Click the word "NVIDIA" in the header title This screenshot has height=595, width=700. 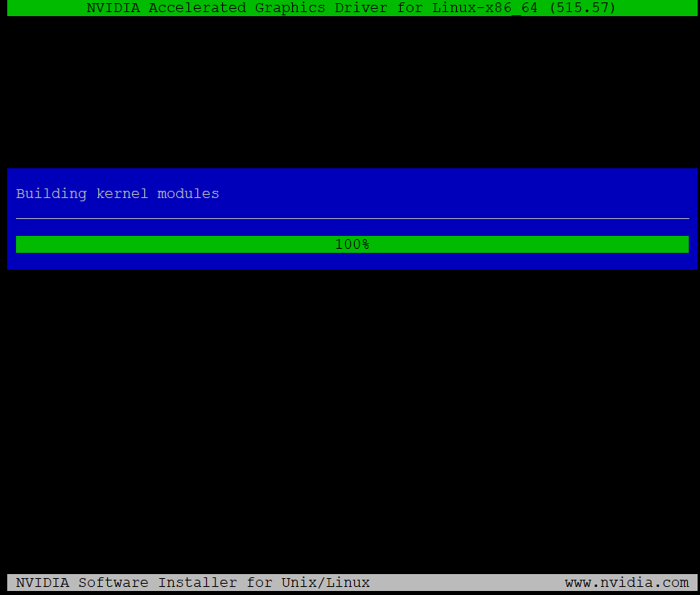(113, 8)
